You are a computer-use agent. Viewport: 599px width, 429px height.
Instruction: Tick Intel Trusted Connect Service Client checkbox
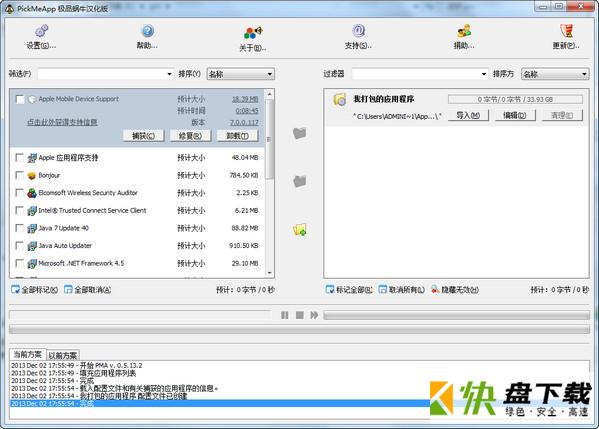pos(19,210)
